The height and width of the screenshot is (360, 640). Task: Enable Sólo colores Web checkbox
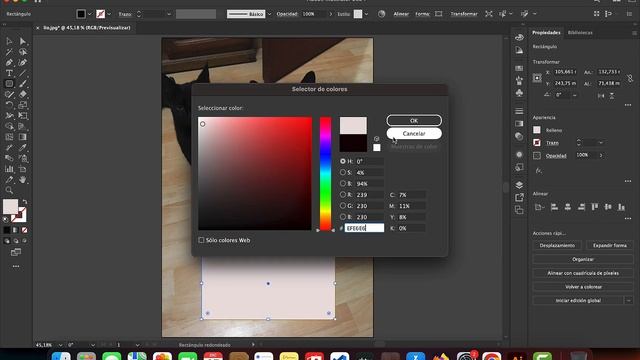click(201, 240)
